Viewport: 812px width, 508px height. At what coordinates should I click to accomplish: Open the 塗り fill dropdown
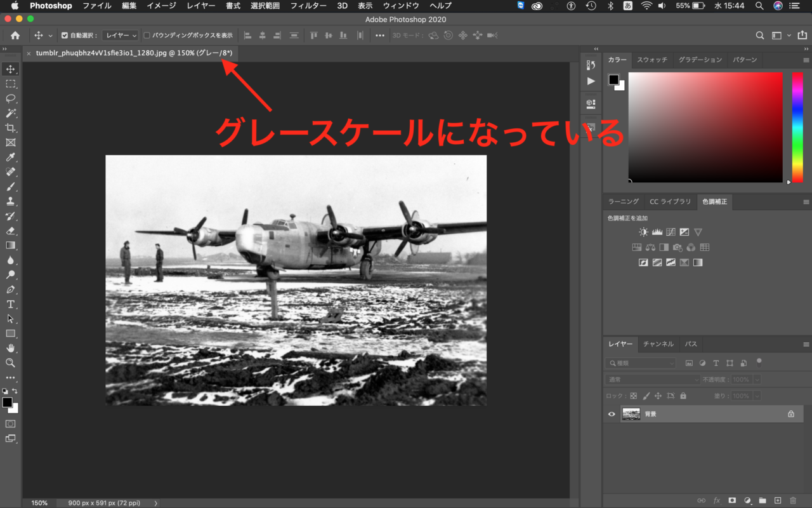[756, 396]
